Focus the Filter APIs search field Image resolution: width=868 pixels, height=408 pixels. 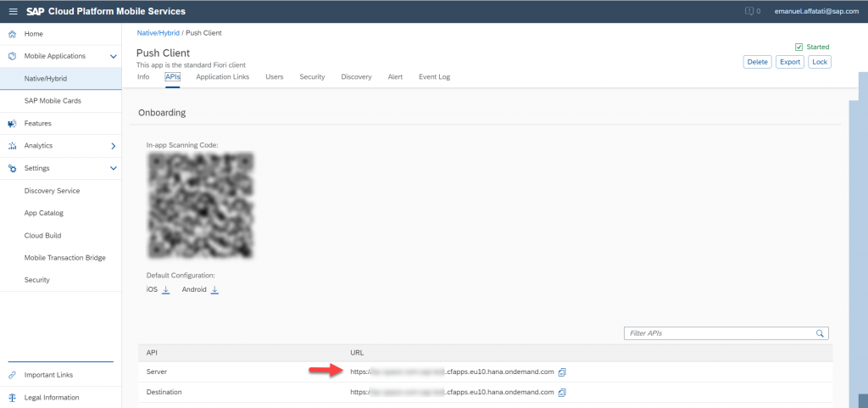[726, 333]
